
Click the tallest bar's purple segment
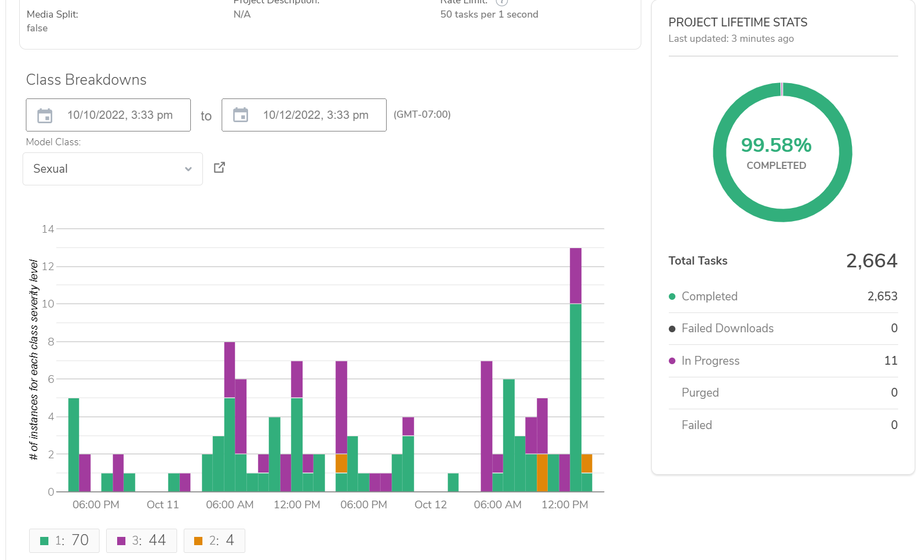click(575, 275)
